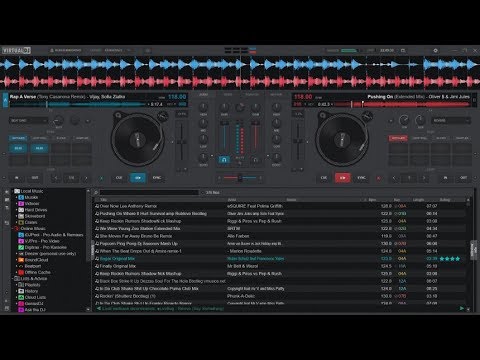Open the settings gear in the top bar
Screen dimensions: 480x360
click(435, 50)
